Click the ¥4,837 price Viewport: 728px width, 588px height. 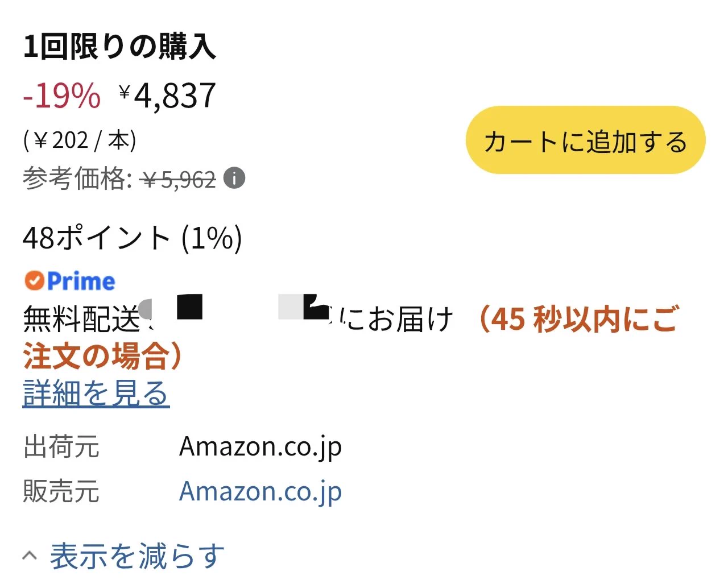pos(168,95)
